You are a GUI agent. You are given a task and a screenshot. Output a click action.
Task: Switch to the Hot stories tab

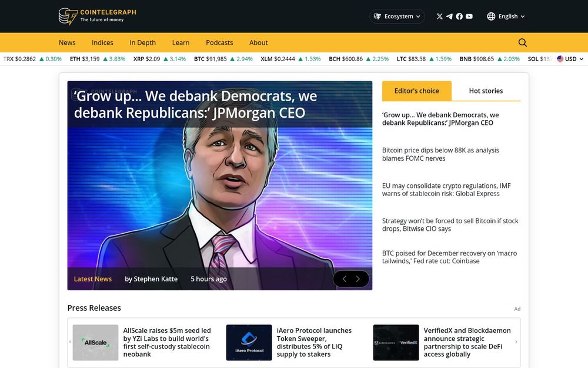pos(486,91)
